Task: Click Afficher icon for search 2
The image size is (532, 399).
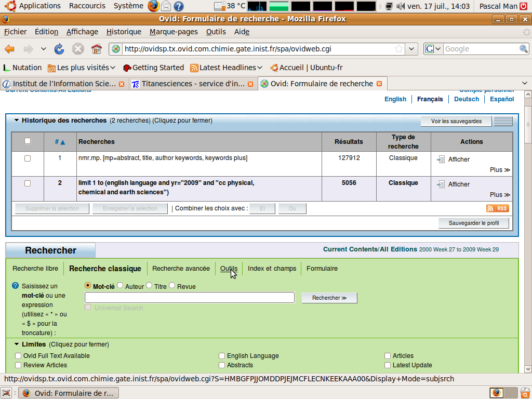Action: (x=441, y=184)
